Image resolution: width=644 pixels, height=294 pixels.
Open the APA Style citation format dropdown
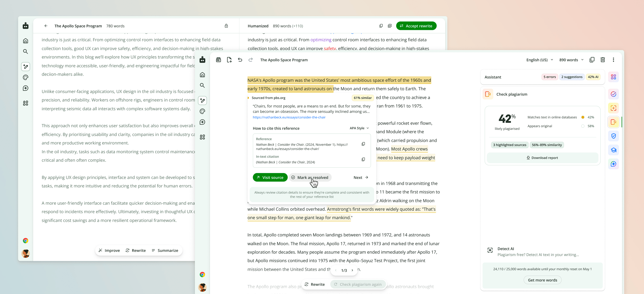[359, 128]
